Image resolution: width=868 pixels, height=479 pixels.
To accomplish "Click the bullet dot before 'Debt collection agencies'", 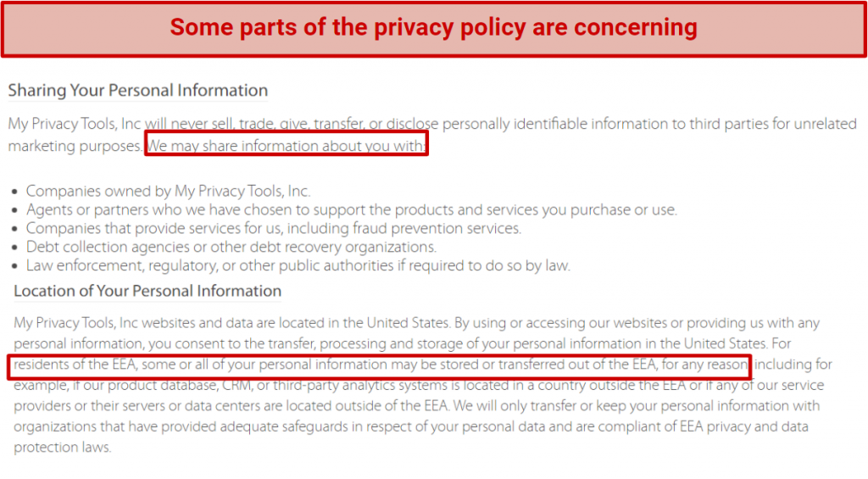I will tap(15, 248).
